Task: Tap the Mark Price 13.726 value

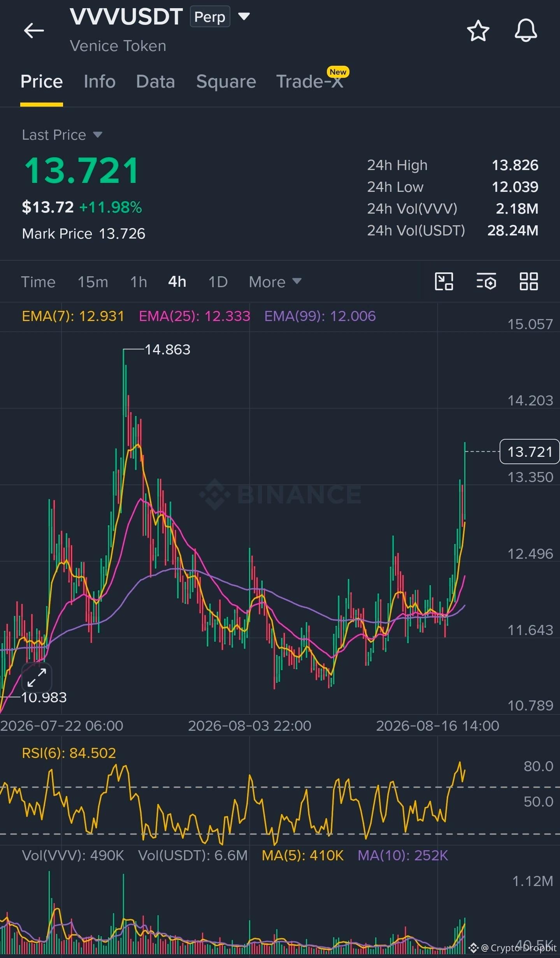Action: (x=122, y=233)
